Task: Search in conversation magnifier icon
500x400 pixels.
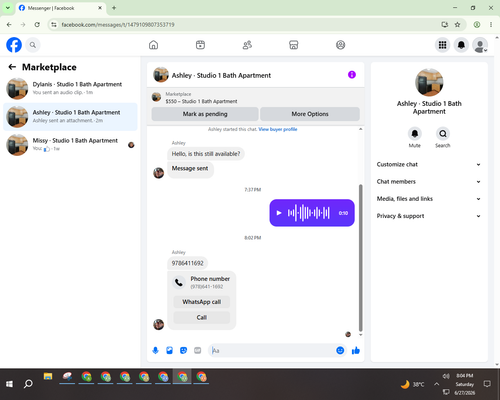Action: coord(443,134)
